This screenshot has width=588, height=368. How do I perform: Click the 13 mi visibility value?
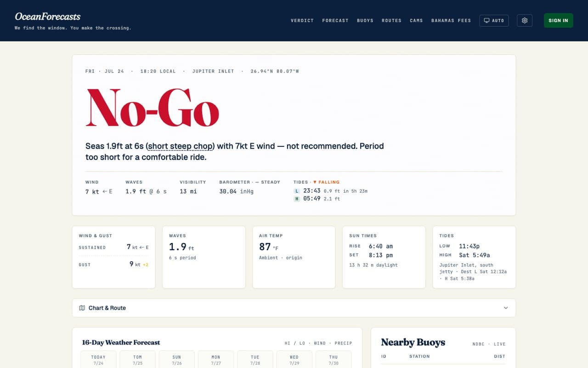188,191
